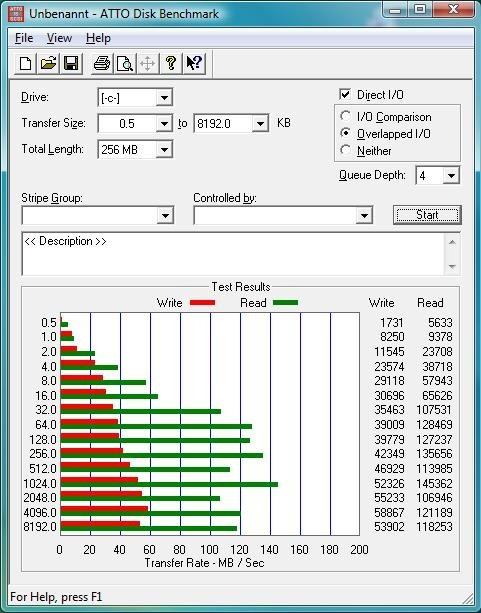Close the ATTO Disk Benchmark window
Viewport: 481px width, 613px height.
(453, 10)
